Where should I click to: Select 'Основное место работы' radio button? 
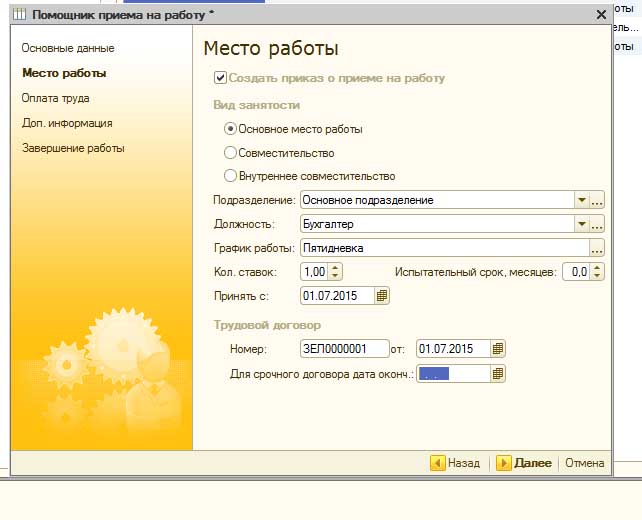(x=231, y=129)
